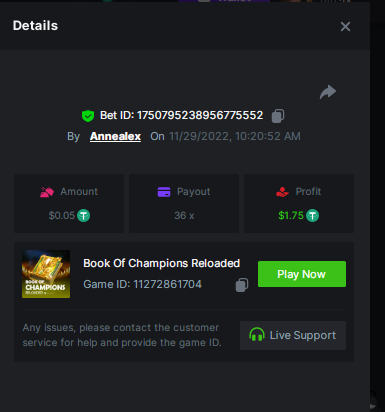The image size is (385, 412).
Task: Click Book Of Champions game thumbnail
Action: point(46,274)
